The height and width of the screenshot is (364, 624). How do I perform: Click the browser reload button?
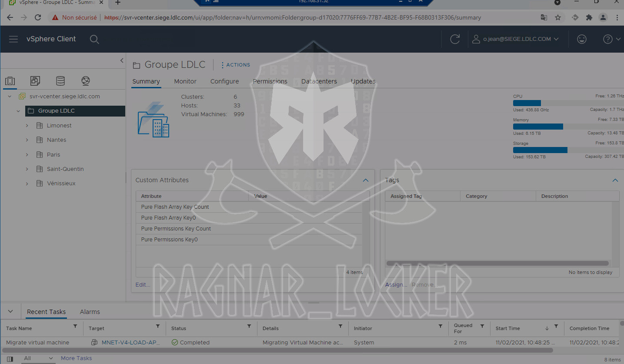[38, 17]
